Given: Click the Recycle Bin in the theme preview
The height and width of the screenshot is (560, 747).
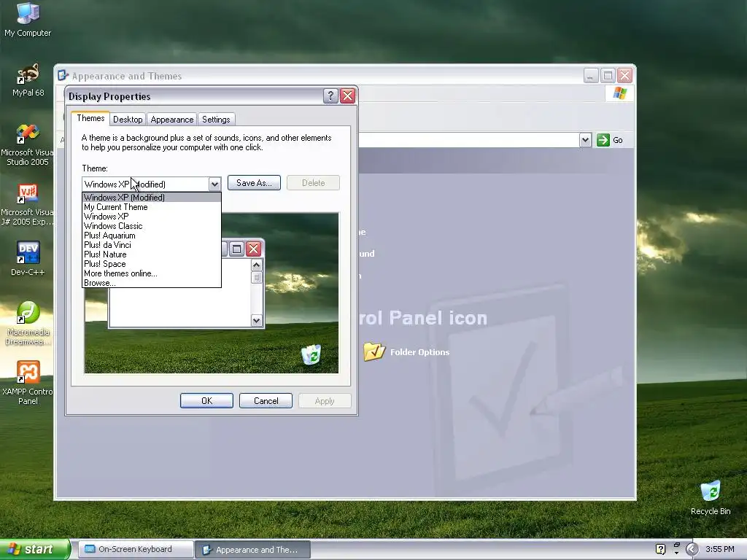Looking at the screenshot, I should [311, 354].
